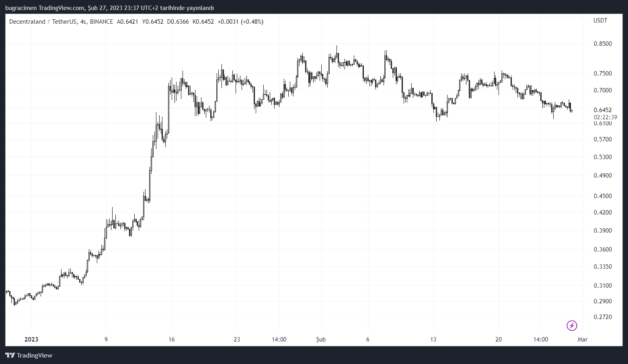
Task: Click the current price label 0.6452
Action: (603, 110)
